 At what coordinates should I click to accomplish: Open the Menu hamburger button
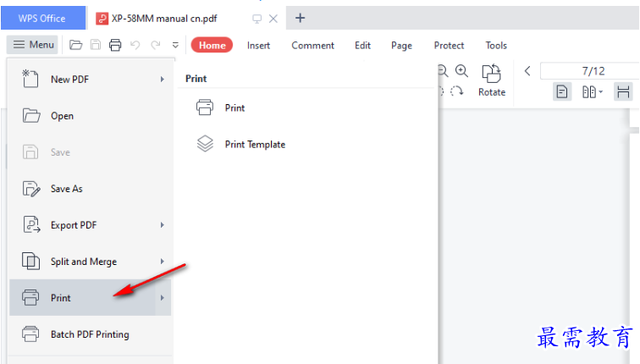click(x=33, y=45)
